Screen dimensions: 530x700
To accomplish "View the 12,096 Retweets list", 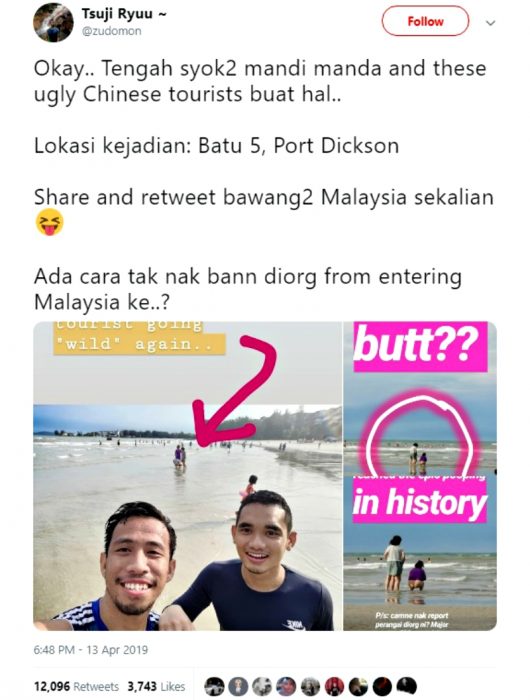I will click(76, 686).
